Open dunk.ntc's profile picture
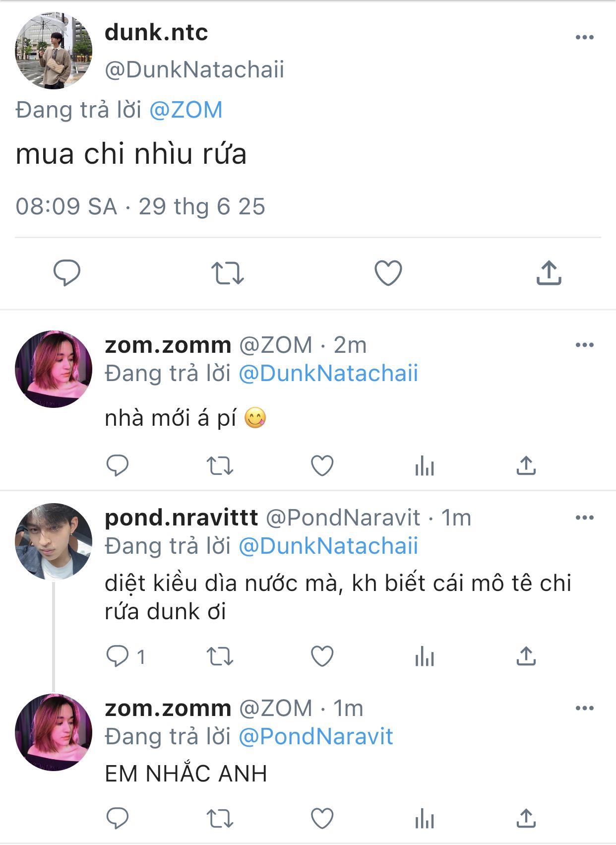This screenshot has height=845, width=616. point(54,51)
